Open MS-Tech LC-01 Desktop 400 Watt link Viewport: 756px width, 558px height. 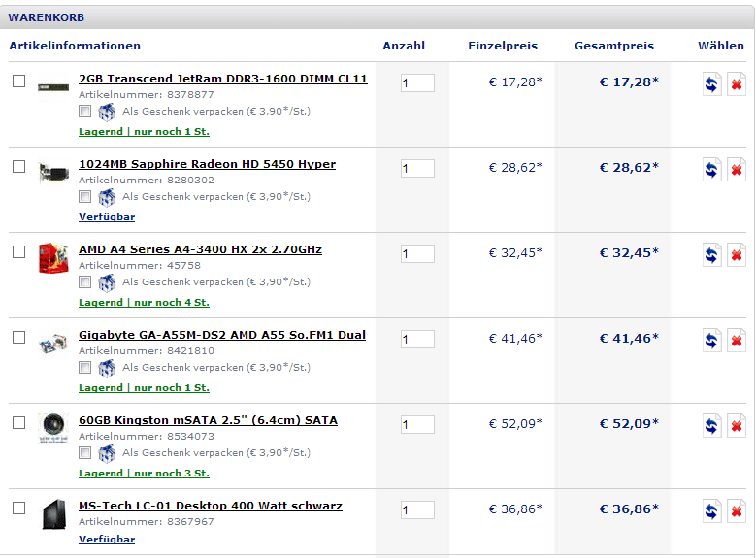pyautogui.click(x=211, y=506)
